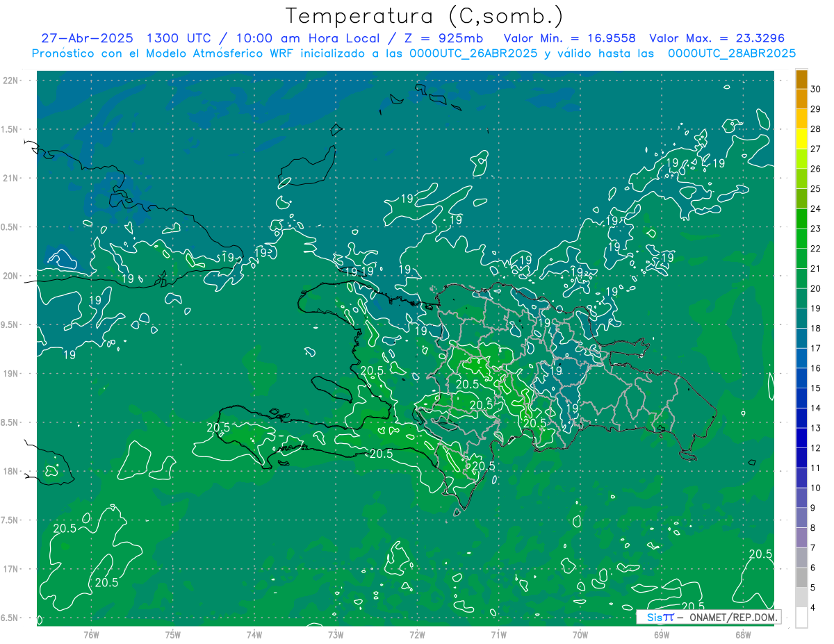Click the color bar label "15"

point(816,388)
